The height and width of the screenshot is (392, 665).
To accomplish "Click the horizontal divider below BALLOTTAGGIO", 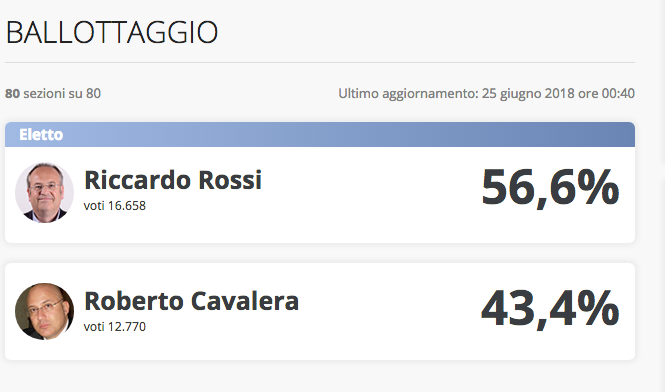I will [x=320, y=62].
